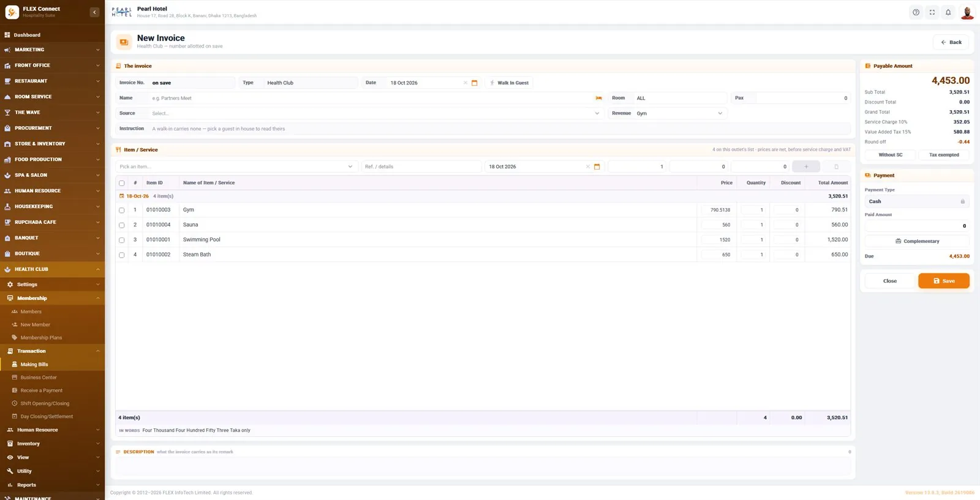The height and width of the screenshot is (500, 980).
Task: Collapse the sidebar with the chevron button
Action: (94, 12)
